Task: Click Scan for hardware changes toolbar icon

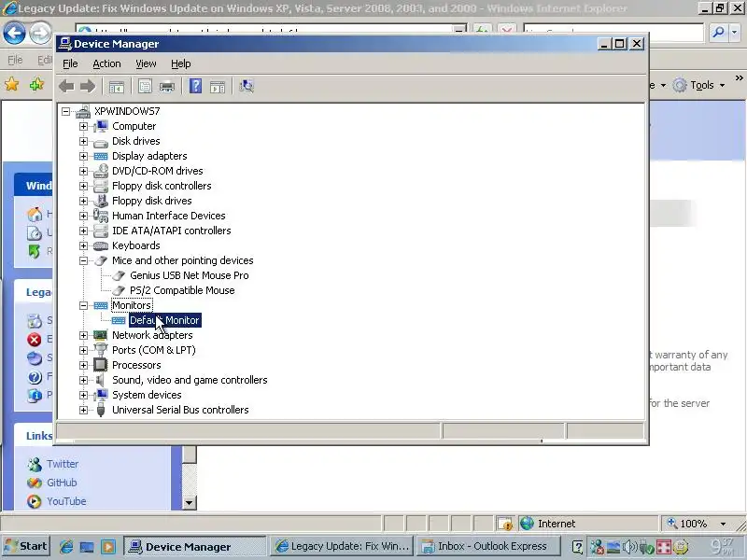Action: point(247,87)
